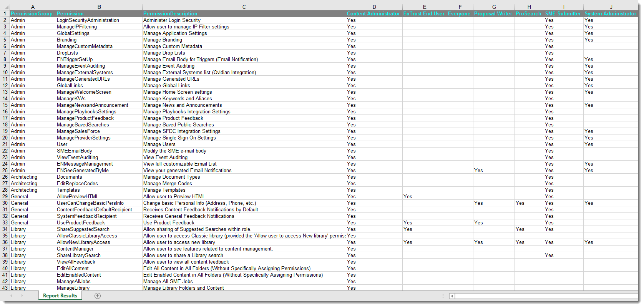Select the ContentFeedbackDefaultRecipient cell

(99, 209)
